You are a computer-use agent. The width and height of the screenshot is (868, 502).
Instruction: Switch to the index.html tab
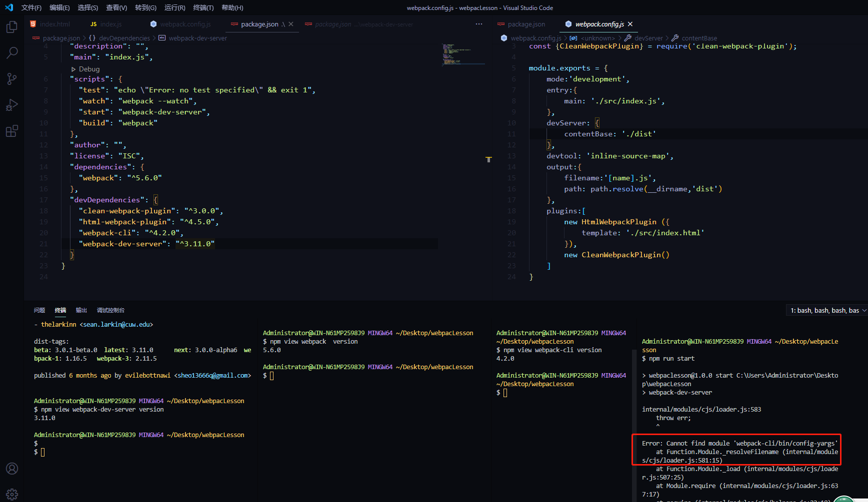click(54, 24)
